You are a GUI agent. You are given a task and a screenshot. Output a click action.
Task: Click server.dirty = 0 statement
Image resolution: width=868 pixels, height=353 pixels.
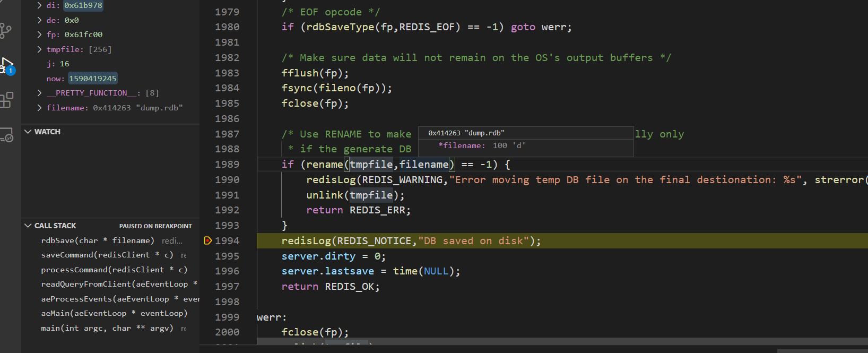(x=334, y=256)
